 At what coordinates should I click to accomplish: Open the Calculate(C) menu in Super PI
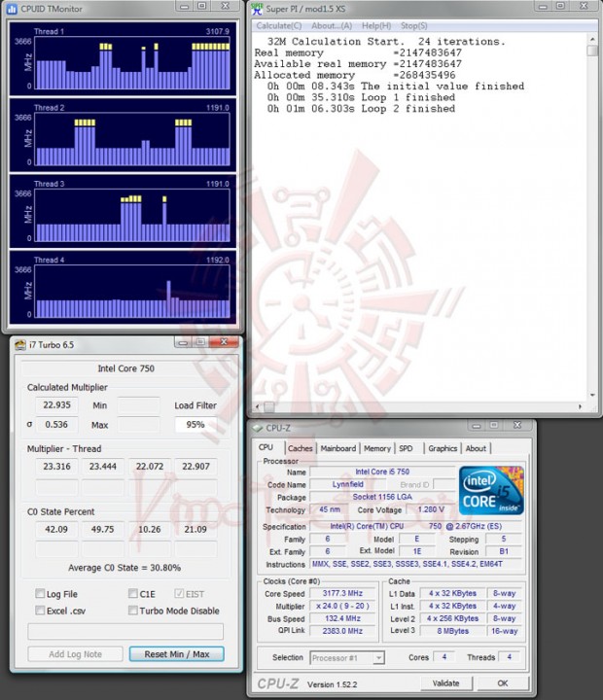coord(279,26)
